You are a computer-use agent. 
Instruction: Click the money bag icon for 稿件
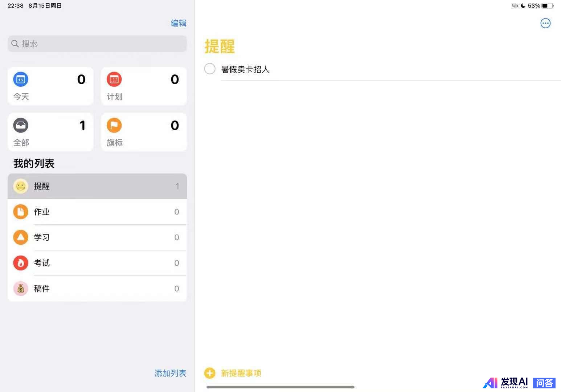pos(21,289)
